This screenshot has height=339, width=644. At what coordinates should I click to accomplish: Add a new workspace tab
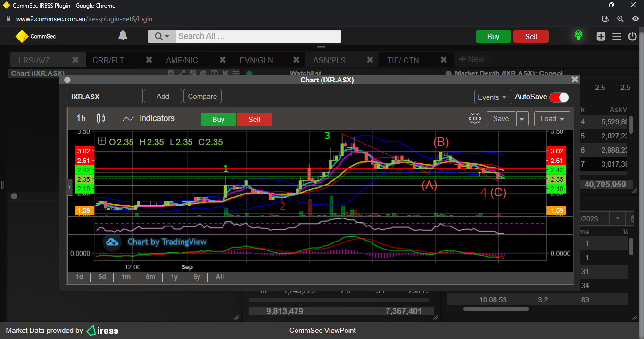pos(471,59)
